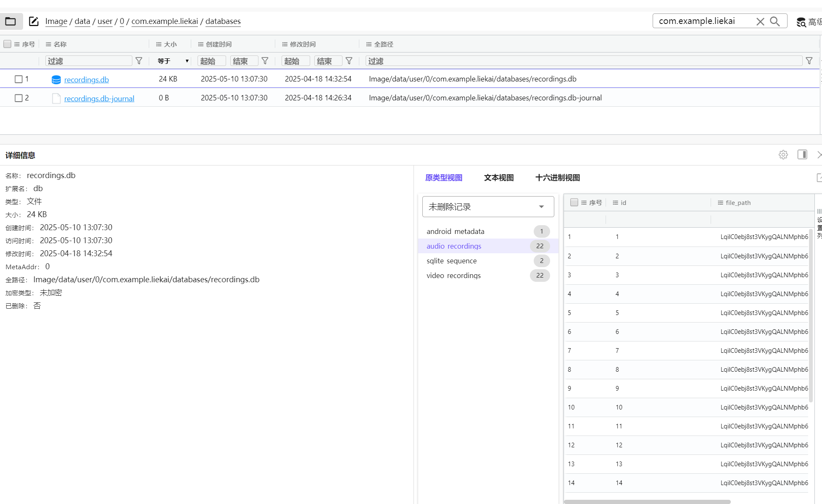Check the box for recordings.db-journal row

pyautogui.click(x=18, y=98)
